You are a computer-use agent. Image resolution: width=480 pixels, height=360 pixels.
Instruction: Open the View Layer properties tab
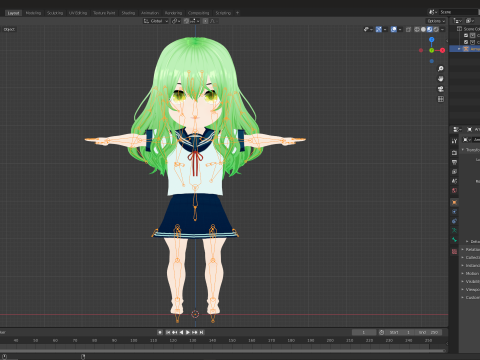(454, 172)
